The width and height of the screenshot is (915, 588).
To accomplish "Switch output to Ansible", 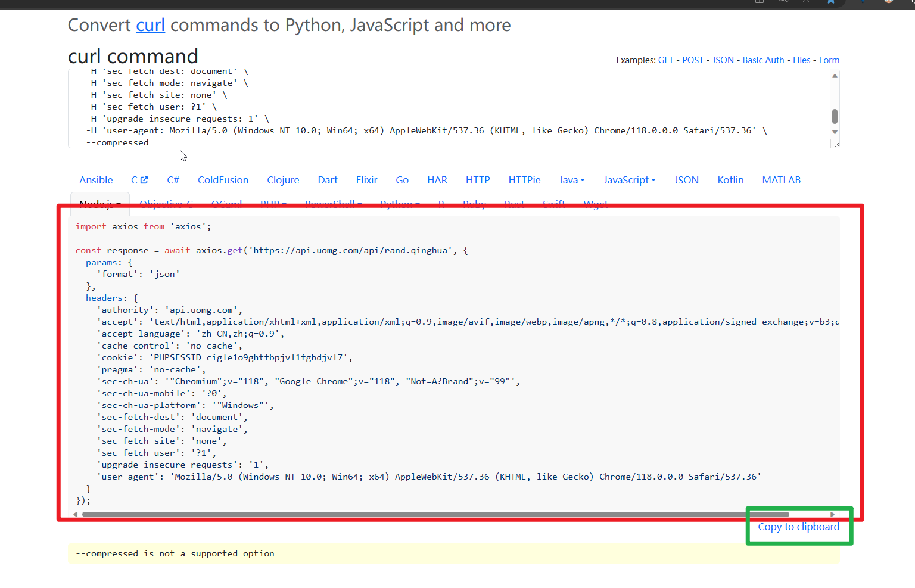I will pyautogui.click(x=96, y=180).
